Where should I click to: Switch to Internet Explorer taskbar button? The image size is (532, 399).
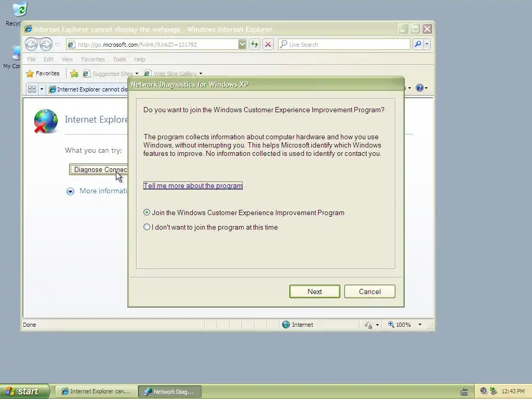click(96, 392)
